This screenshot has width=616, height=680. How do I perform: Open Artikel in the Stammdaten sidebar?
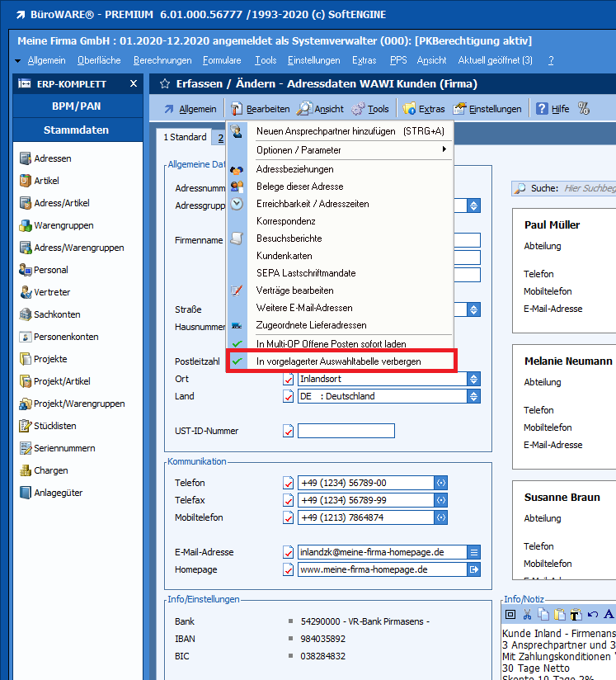(x=46, y=181)
